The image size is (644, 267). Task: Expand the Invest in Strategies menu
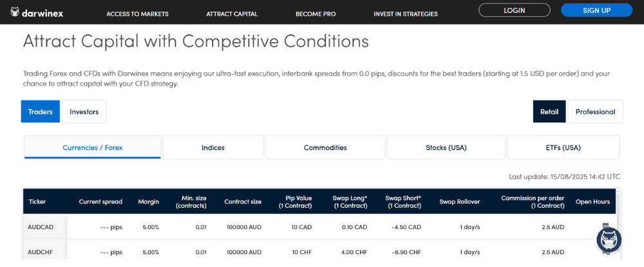point(405,14)
